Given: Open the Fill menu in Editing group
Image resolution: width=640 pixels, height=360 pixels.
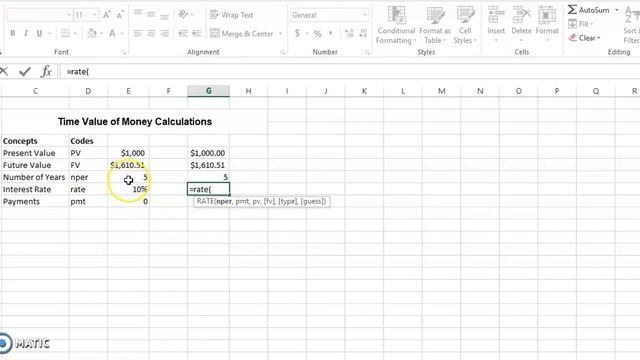Looking at the screenshot, I should (581, 24).
